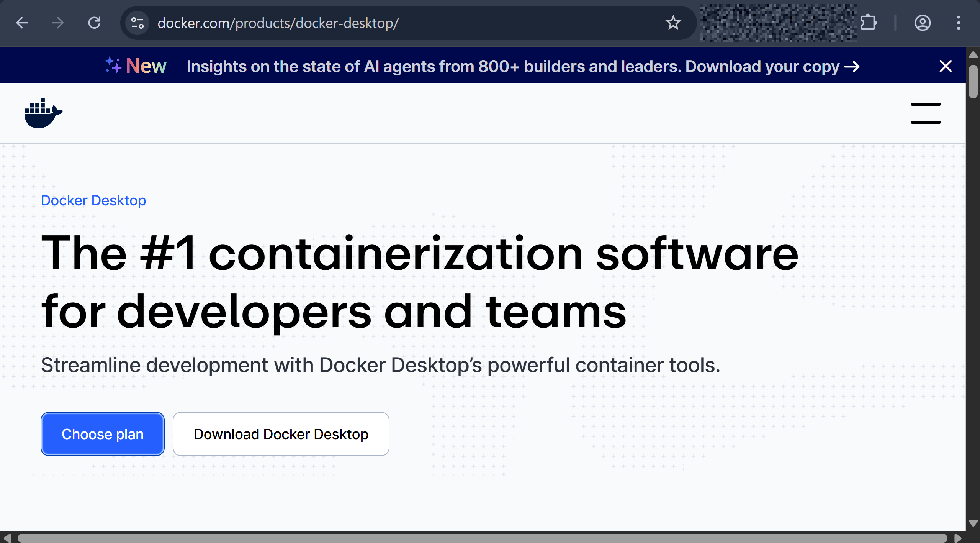Click the Docker whale logo
The height and width of the screenshot is (543, 980).
43,113
